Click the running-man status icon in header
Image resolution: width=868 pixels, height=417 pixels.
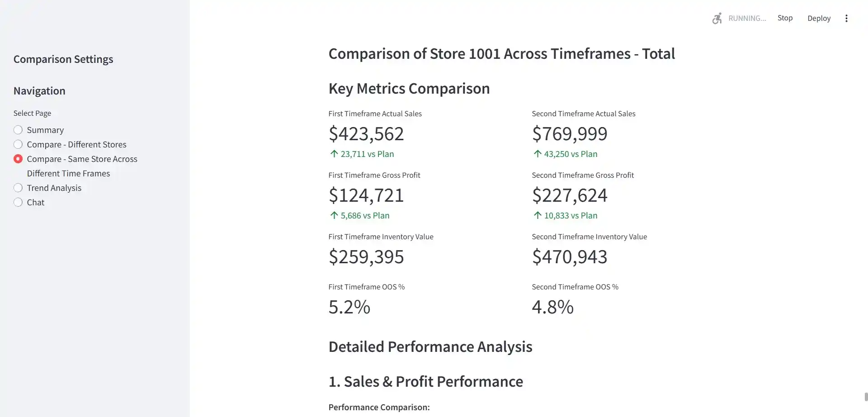click(x=717, y=19)
